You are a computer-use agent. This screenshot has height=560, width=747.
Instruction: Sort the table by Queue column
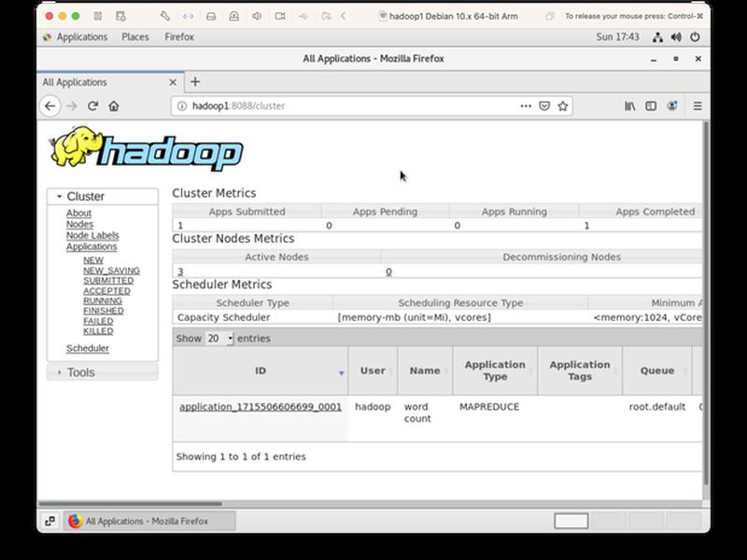(x=657, y=371)
